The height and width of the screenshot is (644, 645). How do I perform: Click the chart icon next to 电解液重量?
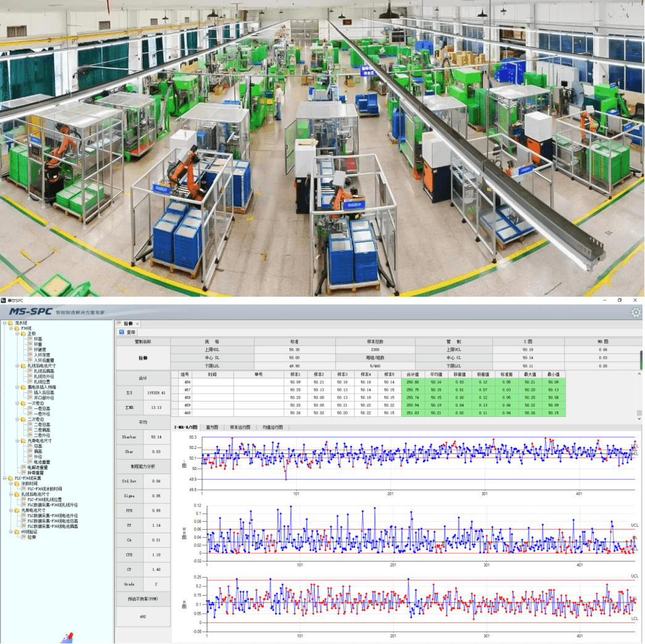[x=22, y=468]
